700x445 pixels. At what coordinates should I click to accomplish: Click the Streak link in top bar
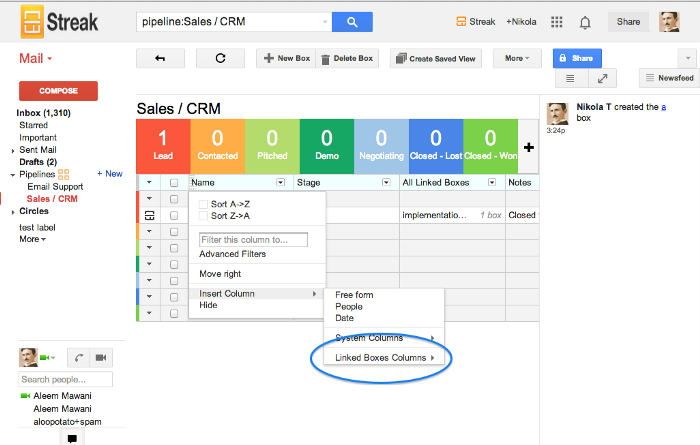tap(476, 21)
